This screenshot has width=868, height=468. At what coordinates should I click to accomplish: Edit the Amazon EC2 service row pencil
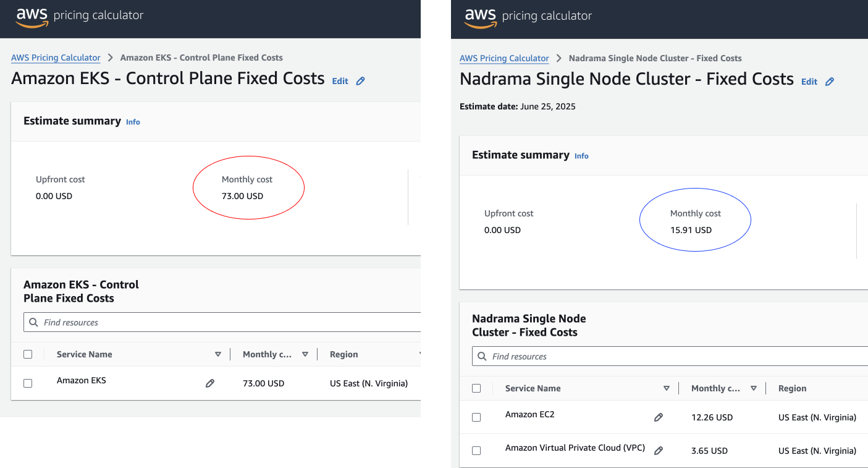659,417
